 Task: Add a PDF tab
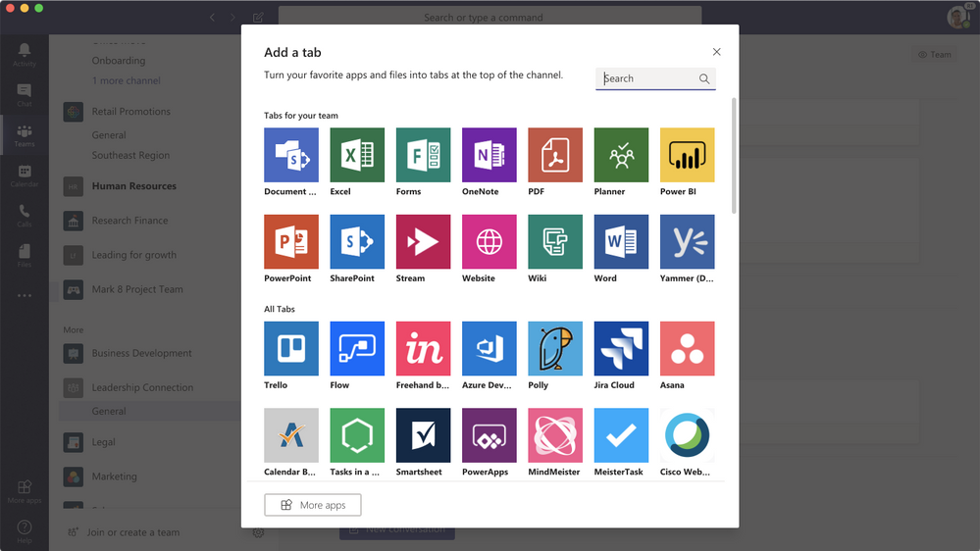(x=555, y=155)
